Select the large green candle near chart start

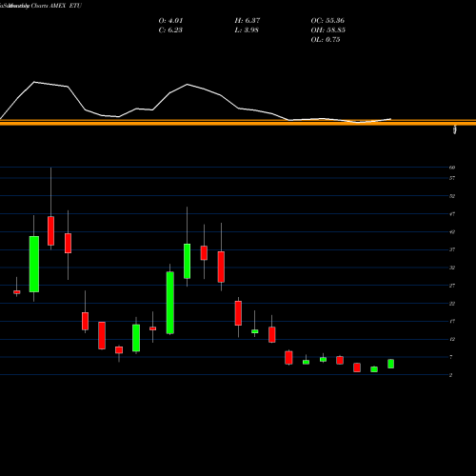tap(34, 264)
